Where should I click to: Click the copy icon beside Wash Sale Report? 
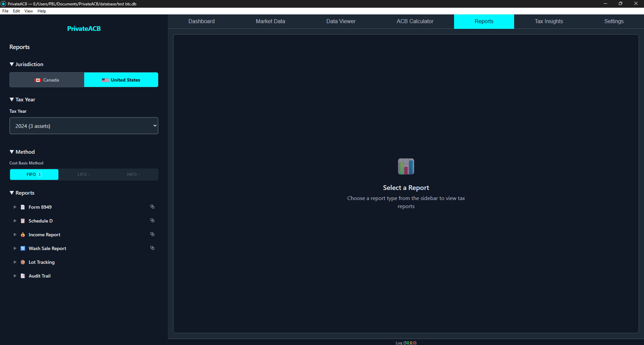coord(152,248)
